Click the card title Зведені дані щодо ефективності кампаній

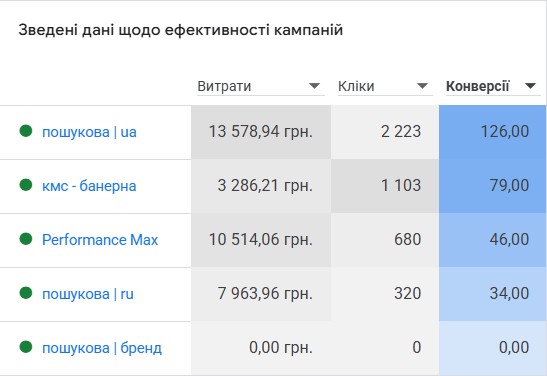click(181, 30)
